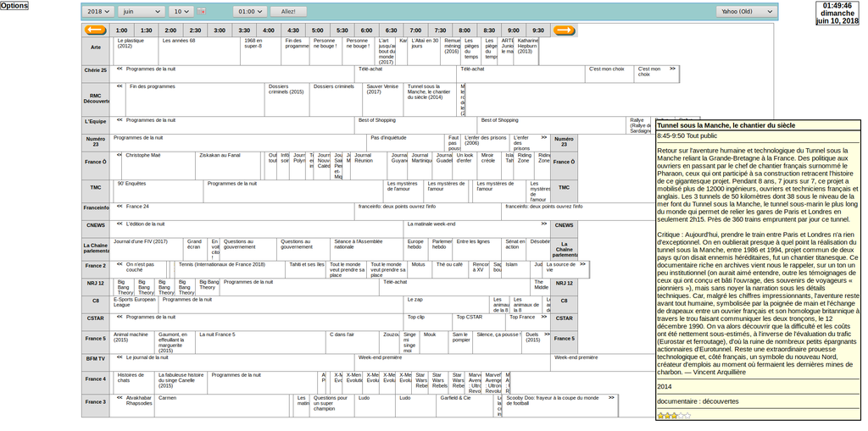The height and width of the screenshot is (431, 868).
Task: Open 'Carmen' on France 3
Action: point(221,406)
